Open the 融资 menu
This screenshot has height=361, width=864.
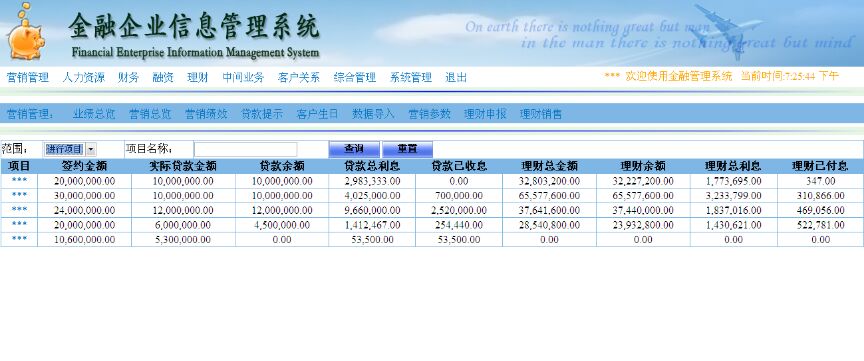[x=163, y=78]
